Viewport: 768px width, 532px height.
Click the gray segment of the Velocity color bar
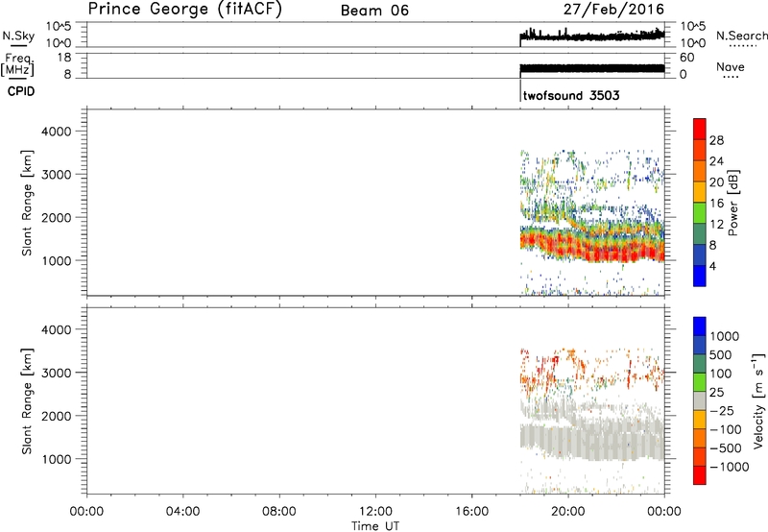(x=700, y=407)
